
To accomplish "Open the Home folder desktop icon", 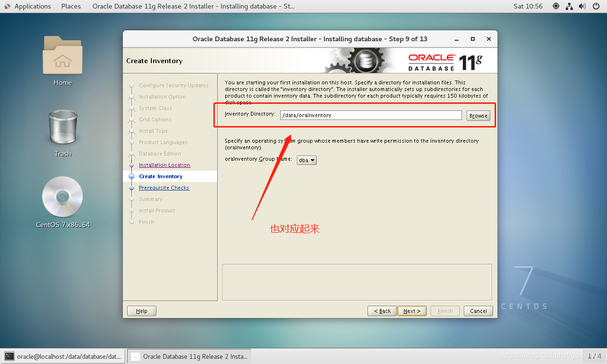I will point(63,55).
